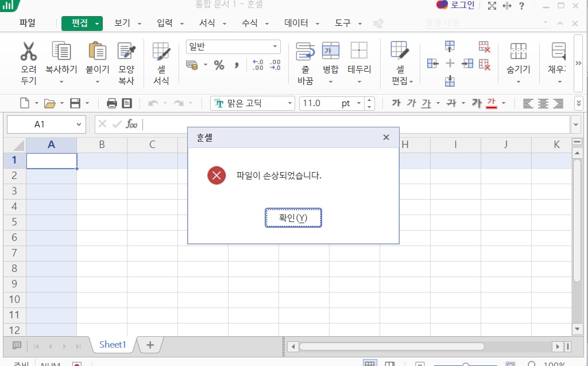This screenshot has height=366, width=588.
Task: Click the Border (테두리) icon
Action: (359, 50)
